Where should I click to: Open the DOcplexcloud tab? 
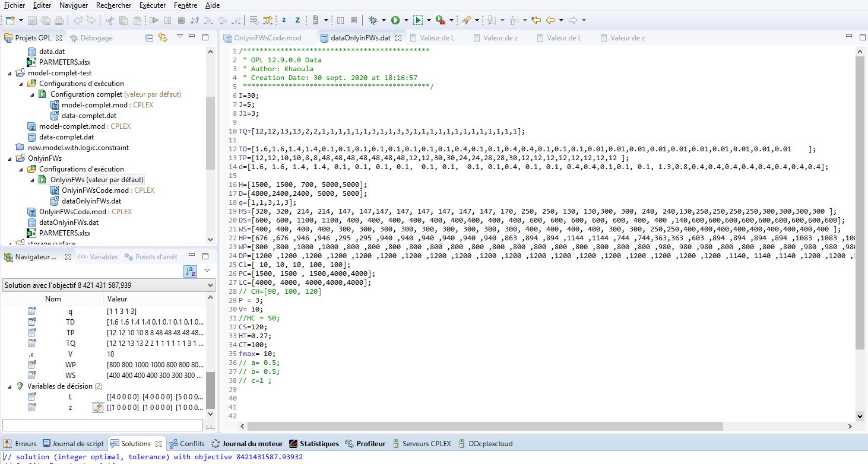coord(485,443)
